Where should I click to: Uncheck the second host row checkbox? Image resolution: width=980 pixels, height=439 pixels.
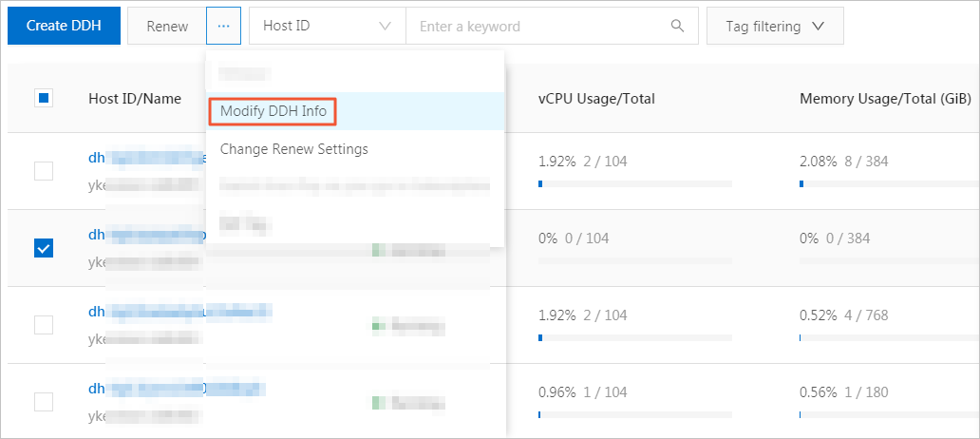44,248
